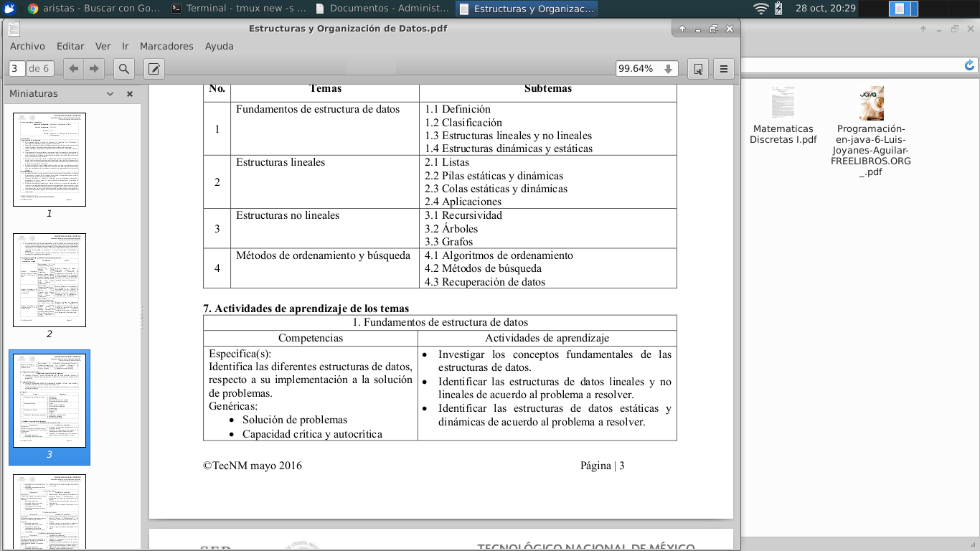Viewport: 980px width, 551px height.
Task: Select Programación-en-java-6 PDF file
Action: point(871,132)
